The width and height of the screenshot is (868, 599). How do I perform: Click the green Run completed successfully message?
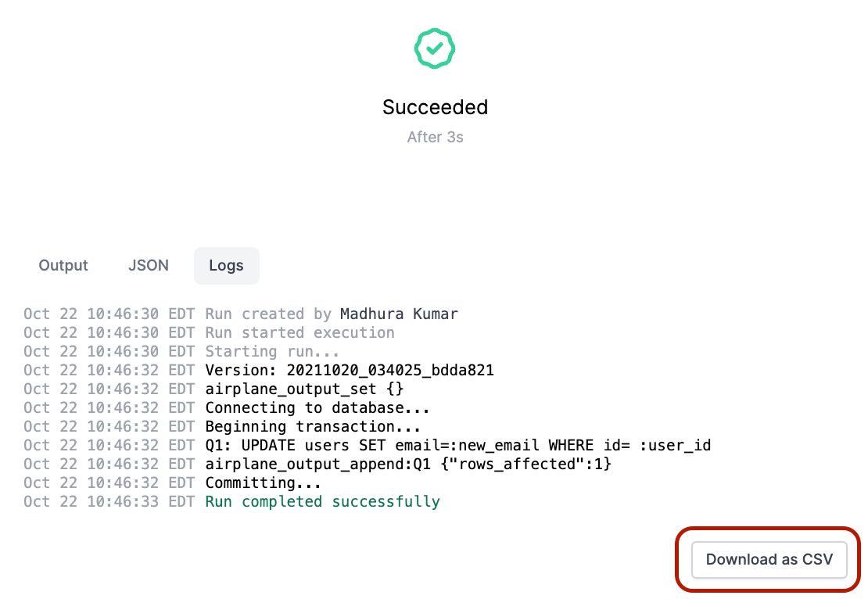pyautogui.click(x=323, y=502)
